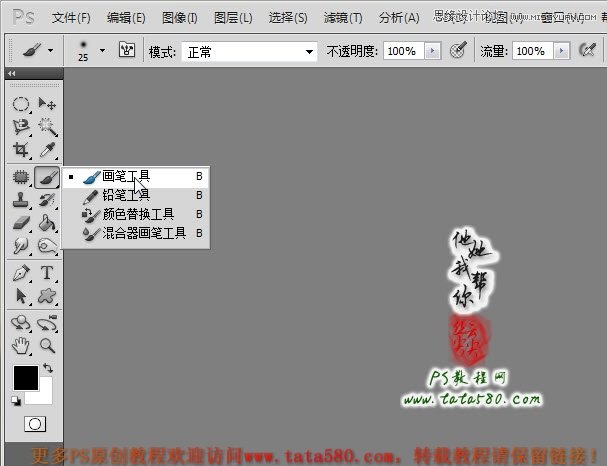Open the 滤镜(T) menu
This screenshot has width=607, height=466.
pyautogui.click(x=343, y=18)
